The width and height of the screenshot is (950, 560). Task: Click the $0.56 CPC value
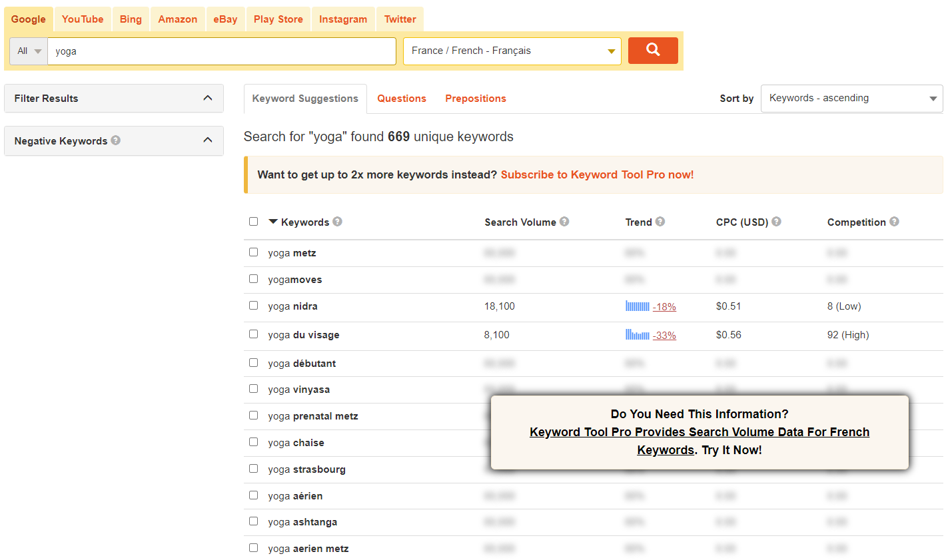click(x=729, y=335)
